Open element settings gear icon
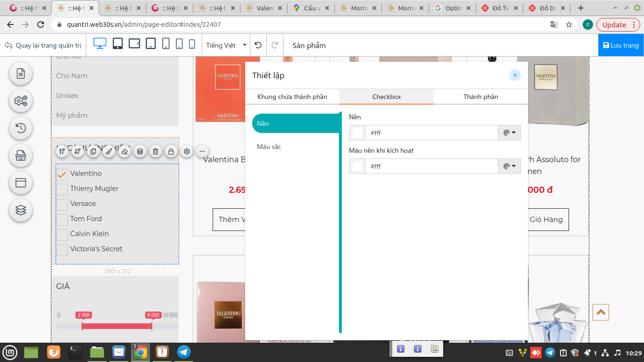 [x=187, y=151]
